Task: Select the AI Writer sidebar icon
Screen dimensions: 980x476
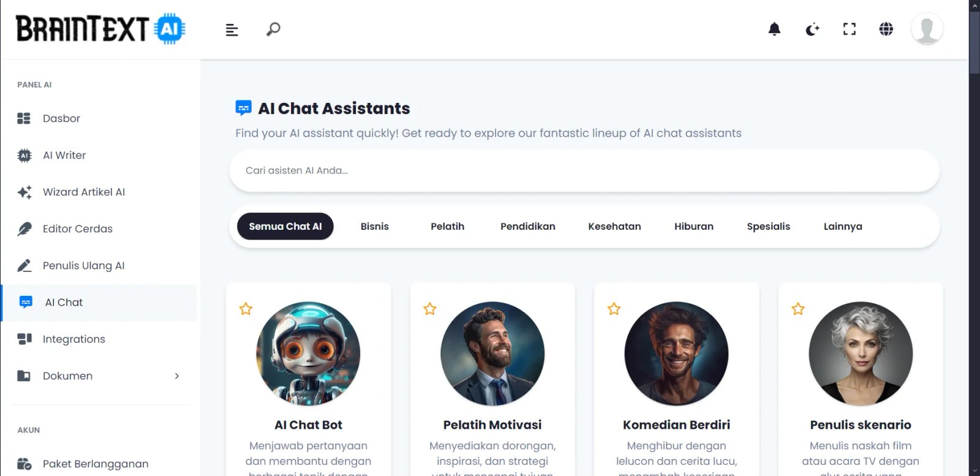Action: click(x=24, y=155)
